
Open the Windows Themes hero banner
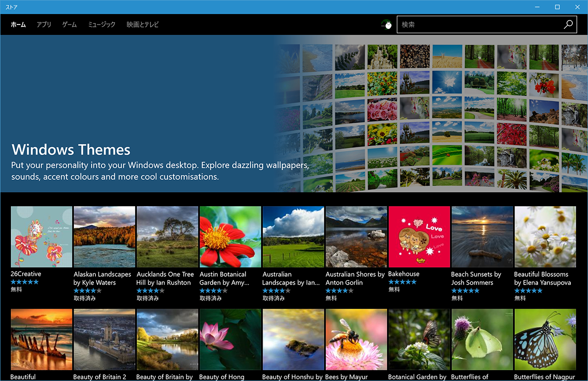click(x=294, y=113)
